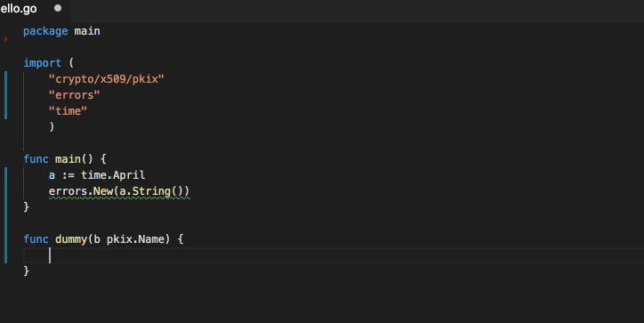Click the opening parenthesis after import
Viewport: 644px width, 323px height.
click(71, 63)
